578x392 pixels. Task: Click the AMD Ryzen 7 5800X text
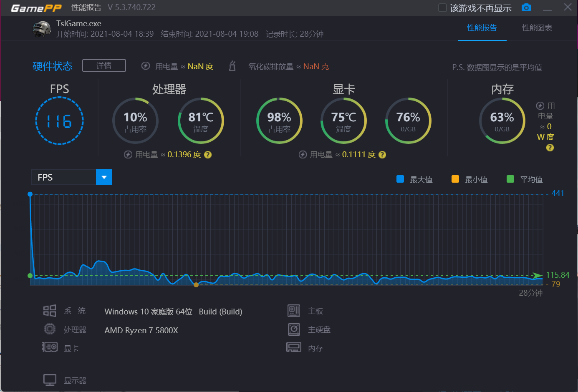[x=141, y=330]
